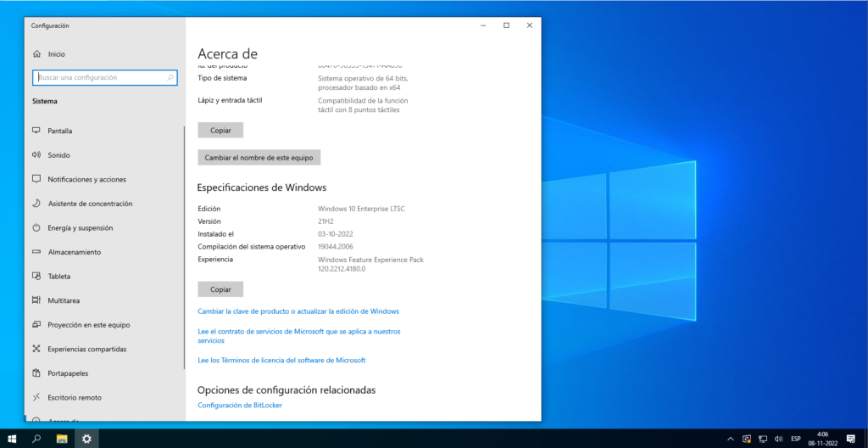Click 'Opciones de configuración relacionadas' heading
868x448 pixels.
click(x=287, y=390)
